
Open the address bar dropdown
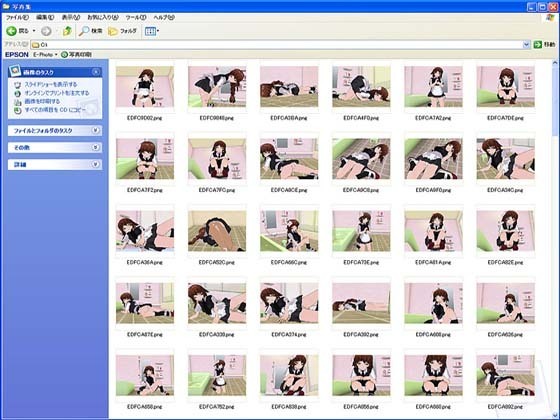(526, 44)
